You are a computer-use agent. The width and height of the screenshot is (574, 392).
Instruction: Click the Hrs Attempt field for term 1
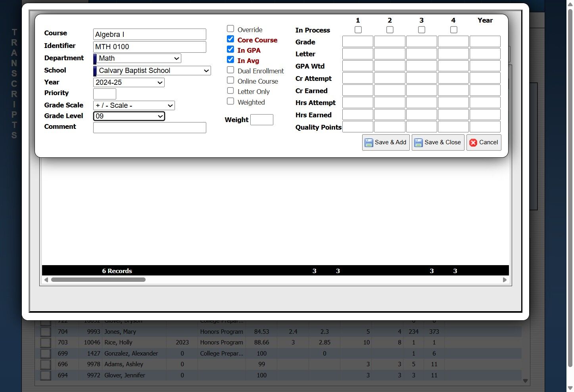click(x=358, y=102)
